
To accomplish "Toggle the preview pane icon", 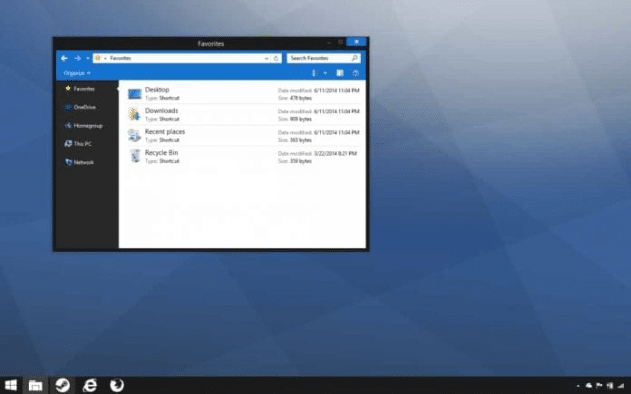I will tap(340, 73).
